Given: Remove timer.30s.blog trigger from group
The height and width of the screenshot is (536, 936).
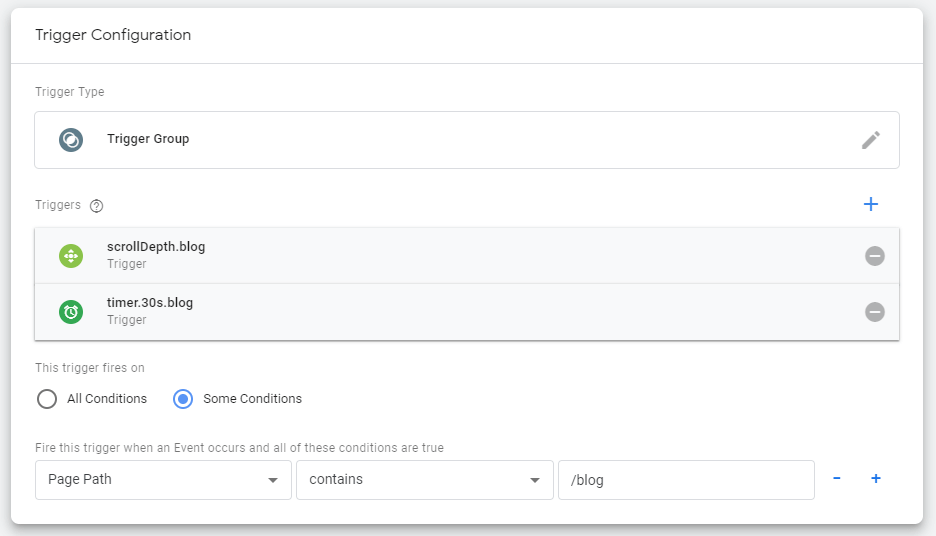Looking at the screenshot, I should click(x=875, y=312).
